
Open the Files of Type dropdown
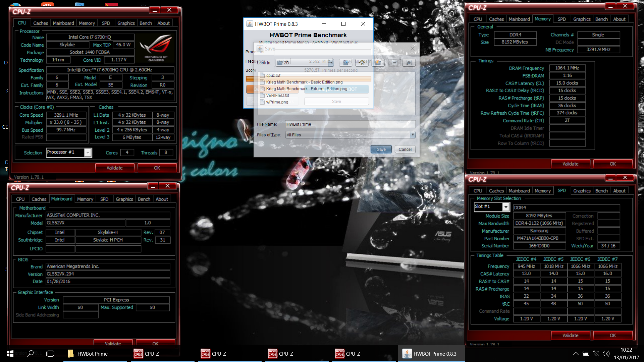coord(413,135)
